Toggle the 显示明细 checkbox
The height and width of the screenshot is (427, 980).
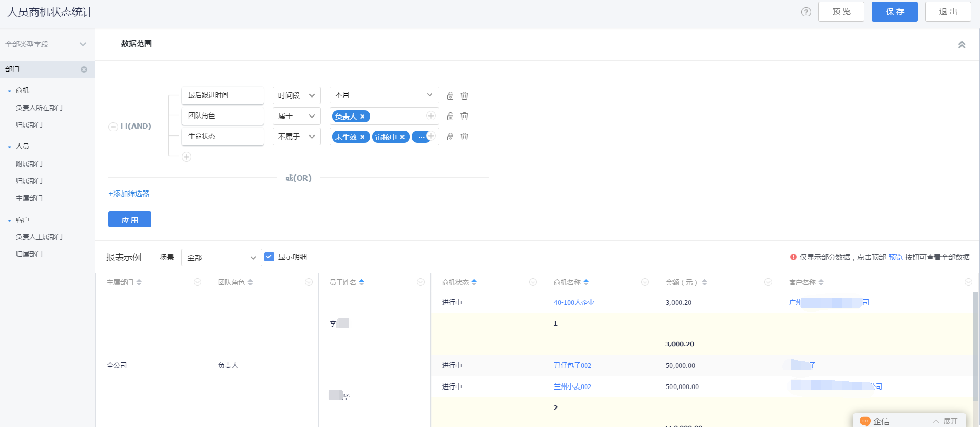tap(269, 257)
